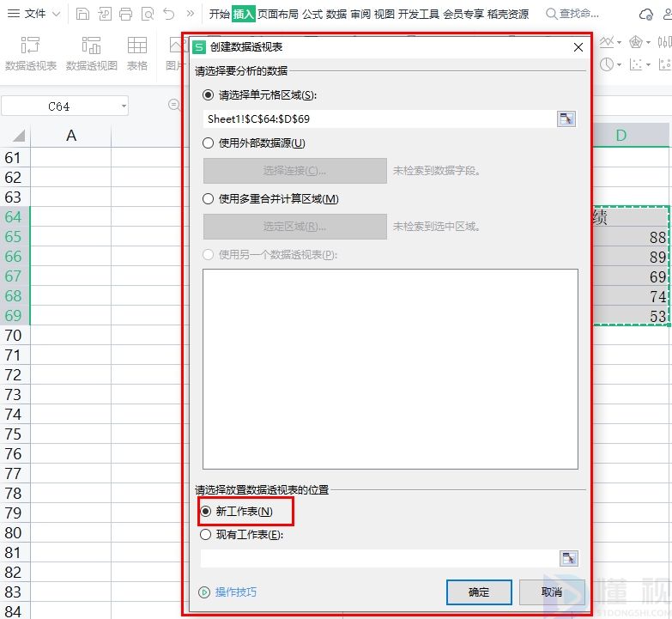Click the WPS spreadsheet logo in dialog title
This screenshot has height=619, width=672.
[199, 46]
